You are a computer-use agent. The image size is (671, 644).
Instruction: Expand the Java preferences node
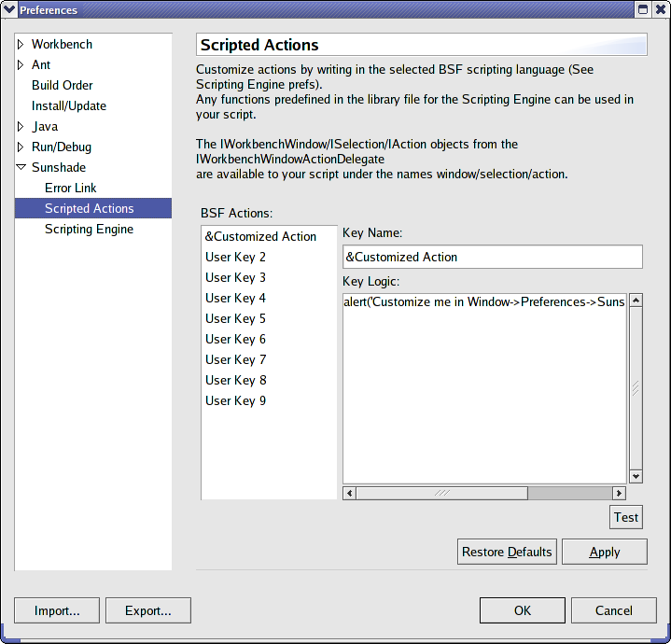click(x=21, y=127)
